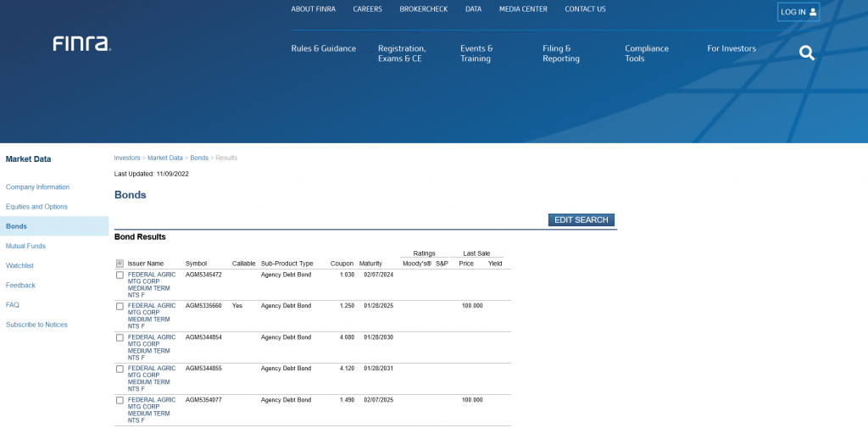
Task: Click the coupon value 4.120
Action: coord(347,368)
